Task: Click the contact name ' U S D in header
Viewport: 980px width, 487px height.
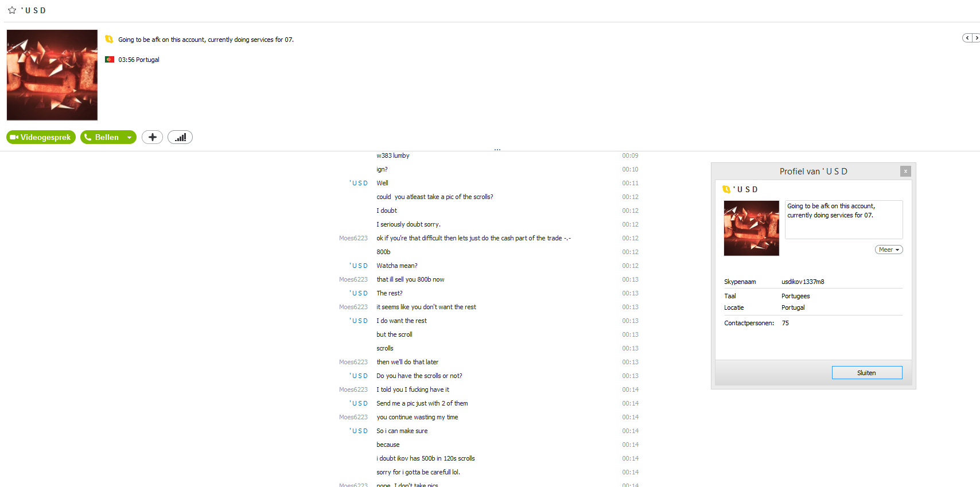Action: point(34,10)
